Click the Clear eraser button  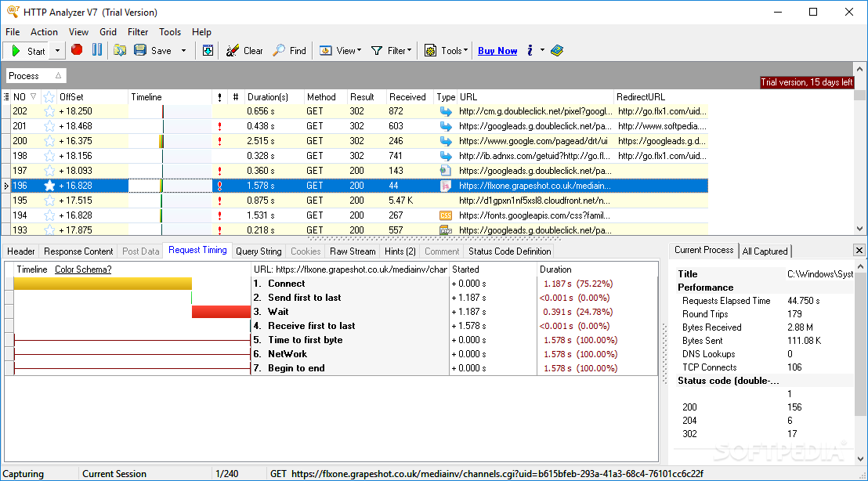pos(244,51)
